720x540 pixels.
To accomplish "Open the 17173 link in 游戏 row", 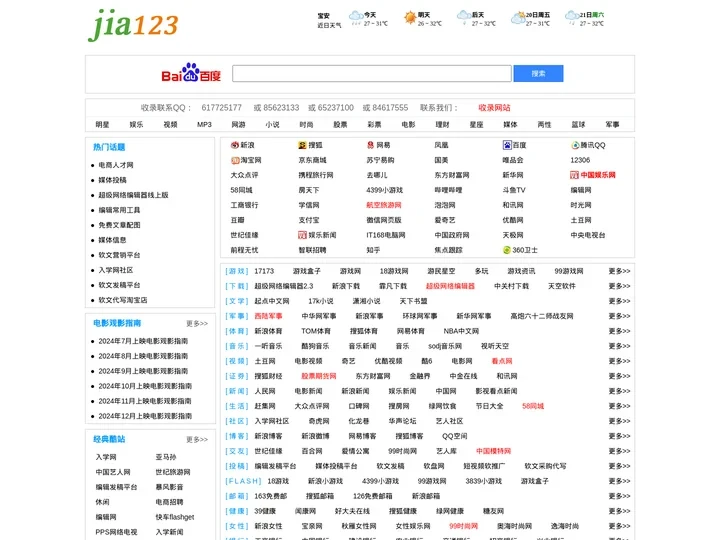I will tap(264, 271).
